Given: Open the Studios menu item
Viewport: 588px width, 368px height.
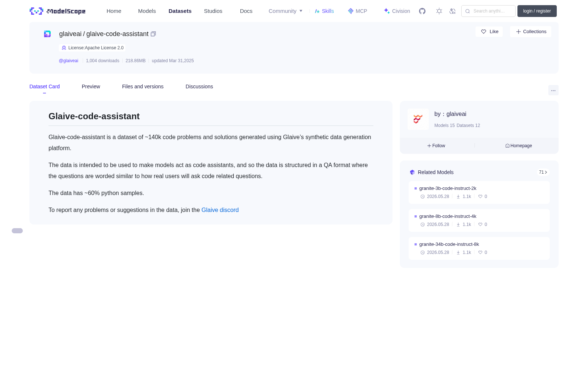Looking at the screenshot, I should [213, 11].
